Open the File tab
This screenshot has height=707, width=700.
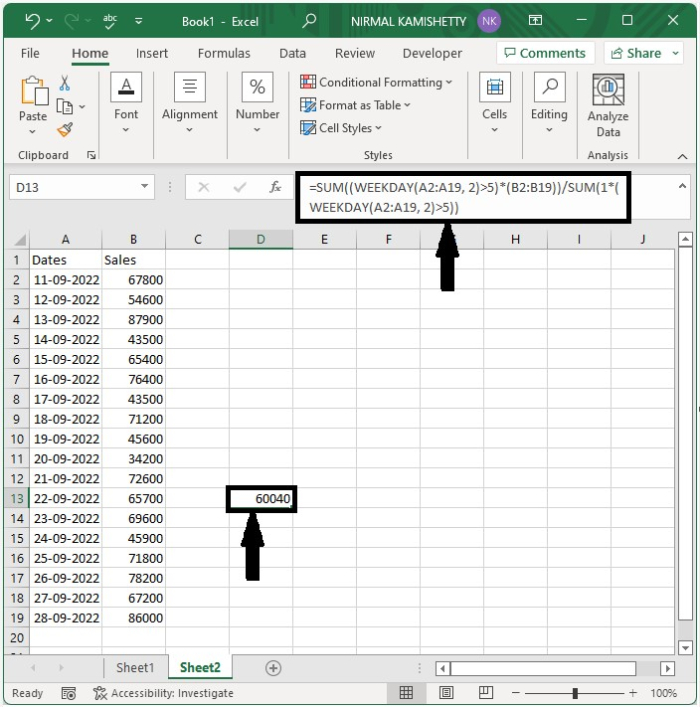(x=30, y=53)
